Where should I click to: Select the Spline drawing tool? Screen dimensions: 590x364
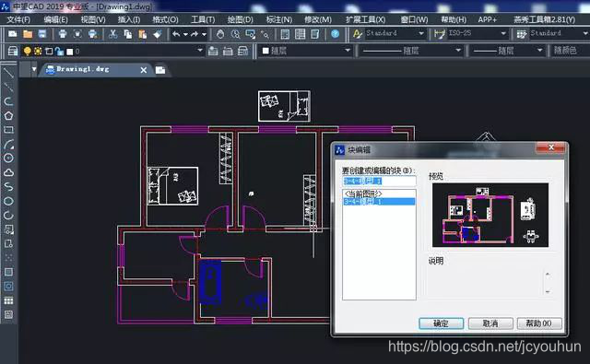click(8, 187)
